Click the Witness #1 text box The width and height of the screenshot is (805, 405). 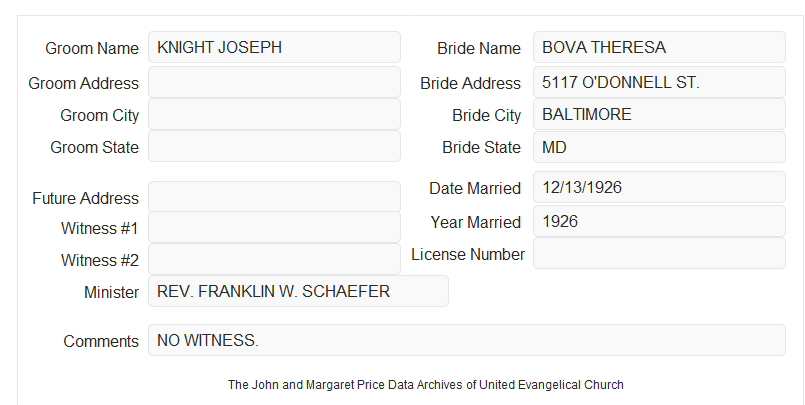(274, 227)
